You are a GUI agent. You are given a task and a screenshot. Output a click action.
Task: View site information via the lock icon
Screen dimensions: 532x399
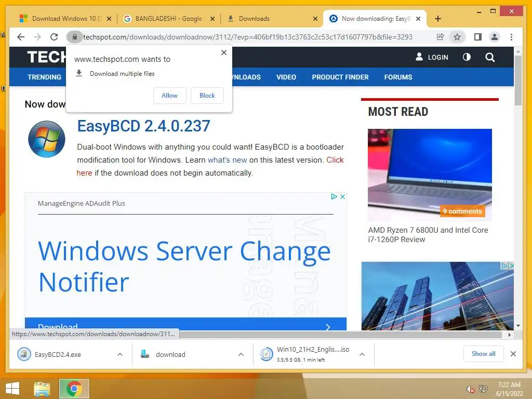click(x=75, y=37)
